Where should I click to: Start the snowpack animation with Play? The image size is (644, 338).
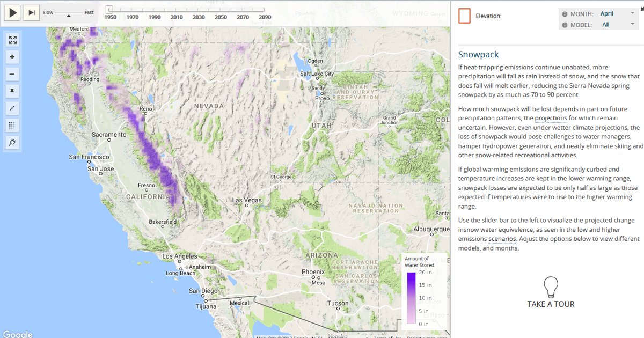point(12,12)
